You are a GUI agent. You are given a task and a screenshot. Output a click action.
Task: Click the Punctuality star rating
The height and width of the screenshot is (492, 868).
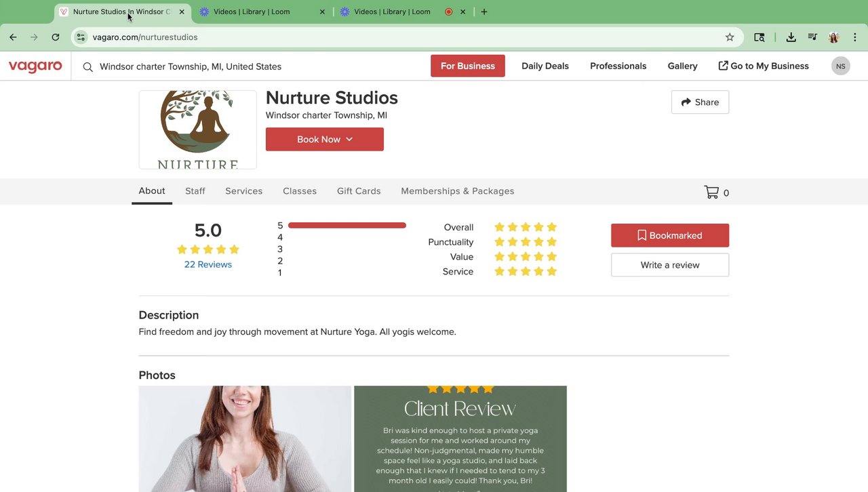pos(526,242)
